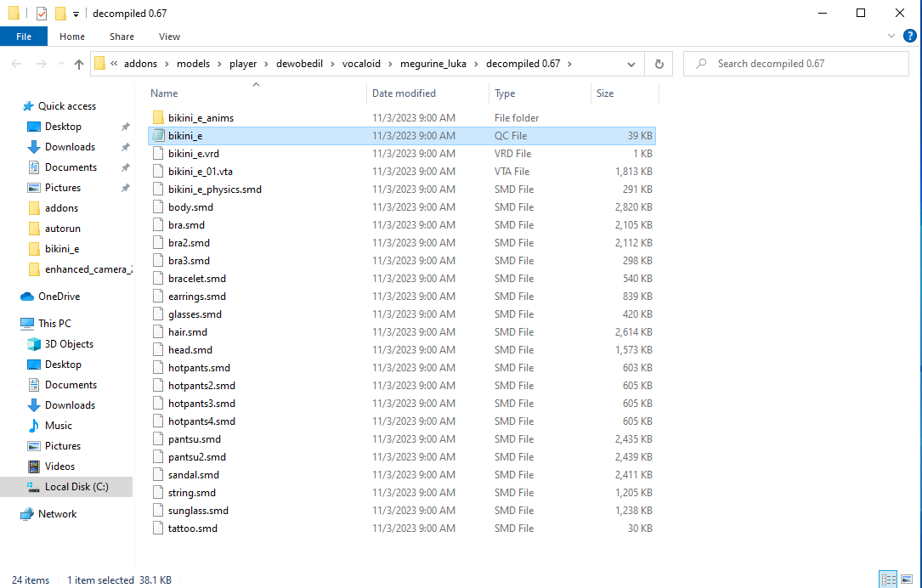The height and width of the screenshot is (588, 922).
Task: Open the File menu
Action: (24, 37)
